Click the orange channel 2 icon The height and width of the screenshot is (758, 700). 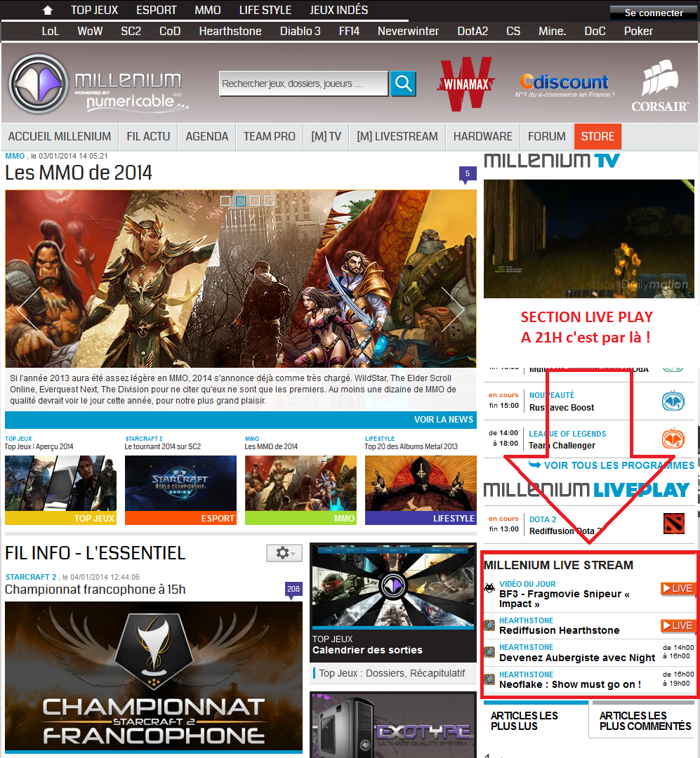[x=673, y=438]
